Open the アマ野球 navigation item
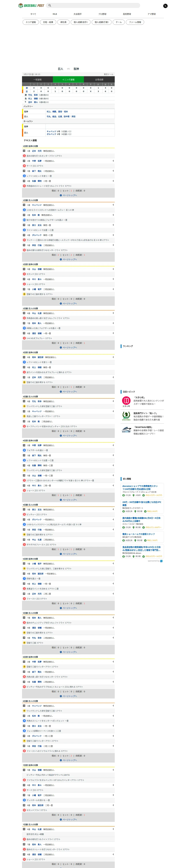Image resolution: width=186 pixels, height=868 pixels. [x=152, y=14]
